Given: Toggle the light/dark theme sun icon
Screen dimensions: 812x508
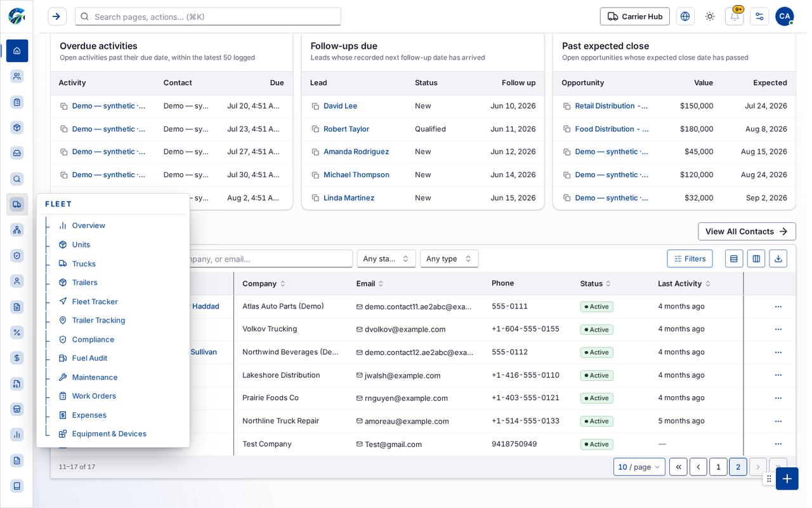Looking at the screenshot, I should [x=710, y=17].
